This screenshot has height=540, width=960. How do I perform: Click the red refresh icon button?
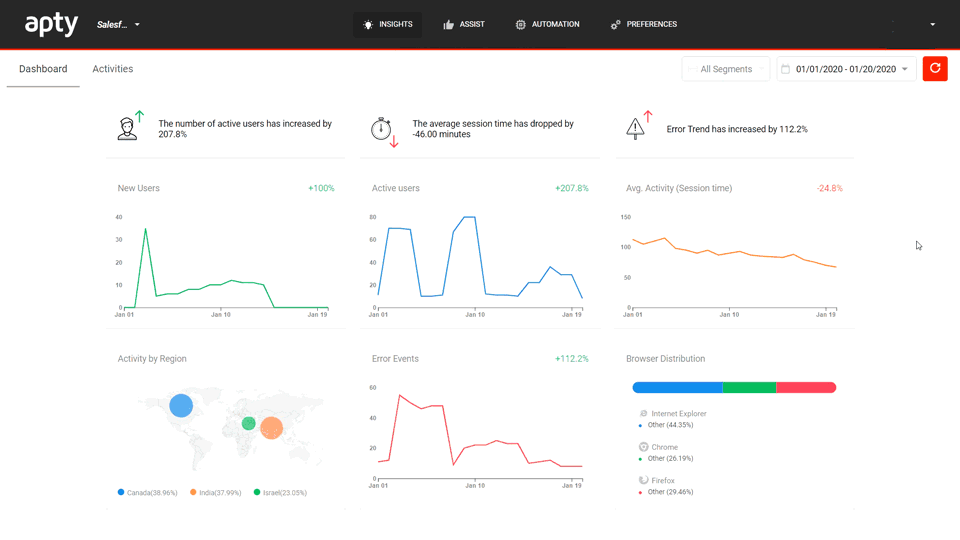(935, 69)
